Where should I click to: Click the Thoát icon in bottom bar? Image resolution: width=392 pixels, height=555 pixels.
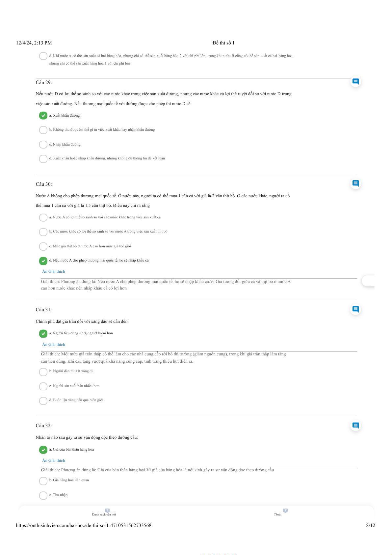click(x=285, y=511)
